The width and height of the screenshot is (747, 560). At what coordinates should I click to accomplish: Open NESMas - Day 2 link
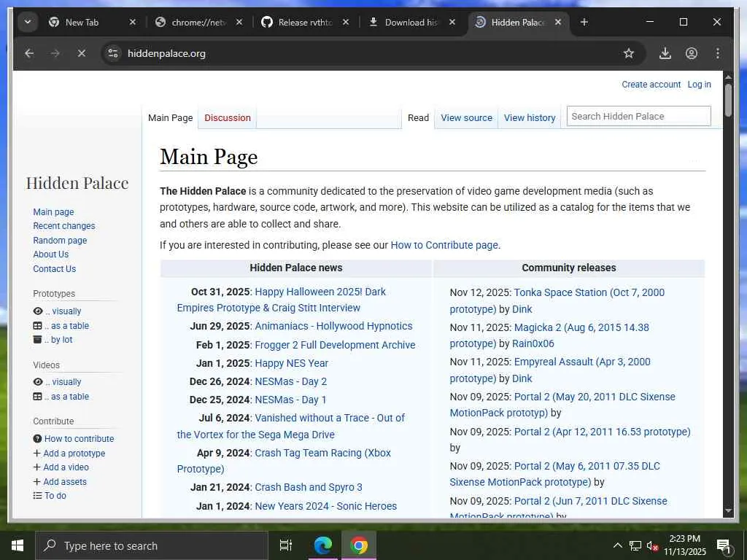coord(290,381)
